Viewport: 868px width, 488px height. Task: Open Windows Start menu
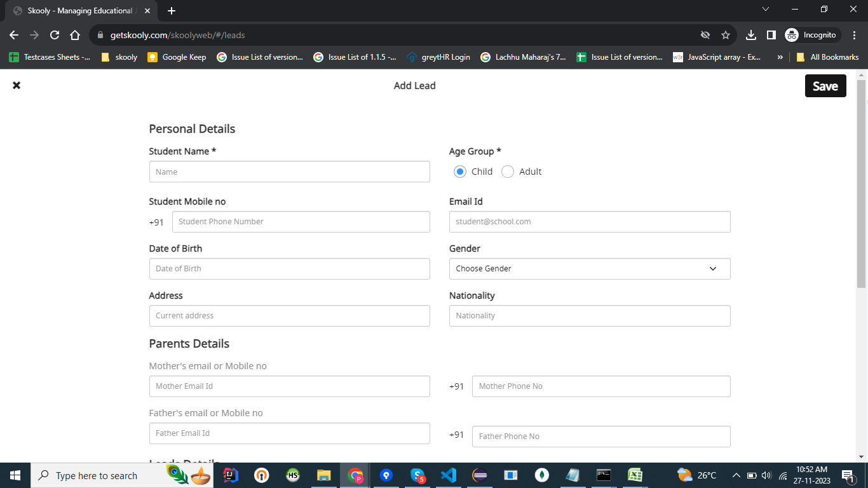click(15, 475)
